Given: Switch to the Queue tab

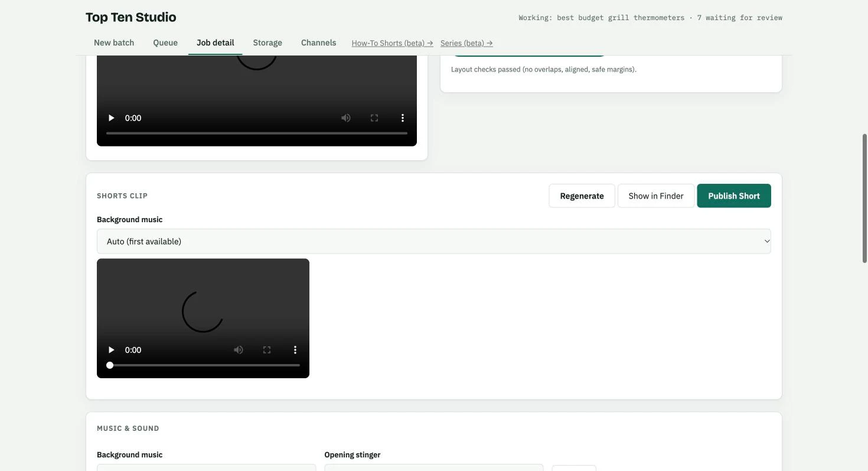Looking at the screenshot, I should [x=165, y=43].
